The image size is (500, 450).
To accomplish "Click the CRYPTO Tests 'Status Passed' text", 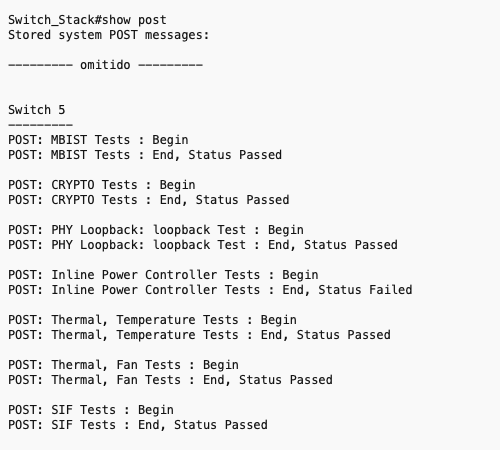I will click(x=242, y=200).
